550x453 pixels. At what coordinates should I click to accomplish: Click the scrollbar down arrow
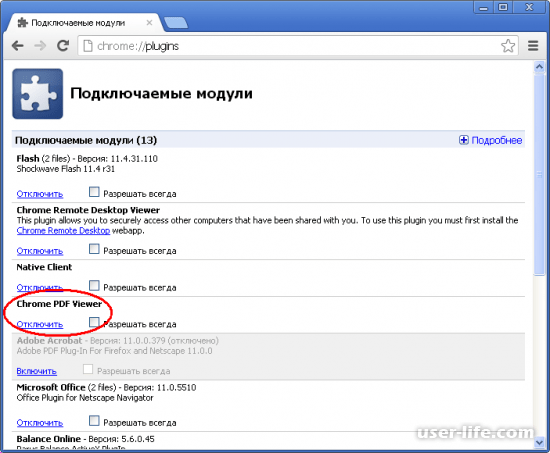coord(539,442)
